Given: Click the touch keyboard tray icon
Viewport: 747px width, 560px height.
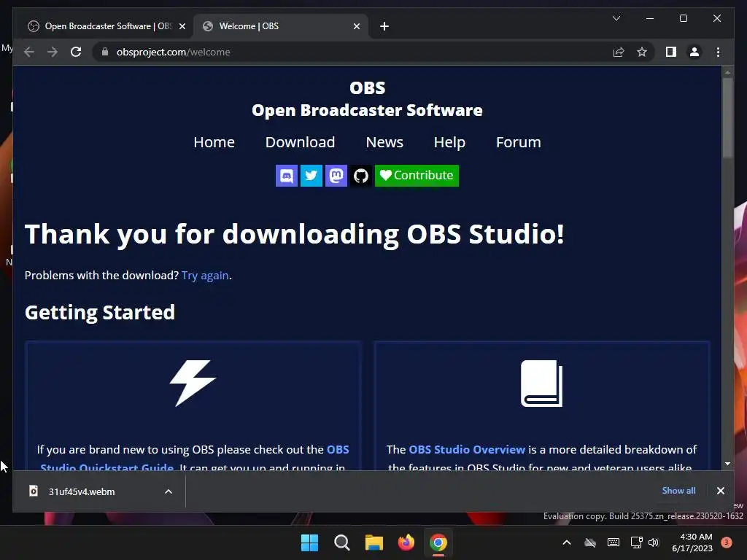Looking at the screenshot, I should coord(614,542).
